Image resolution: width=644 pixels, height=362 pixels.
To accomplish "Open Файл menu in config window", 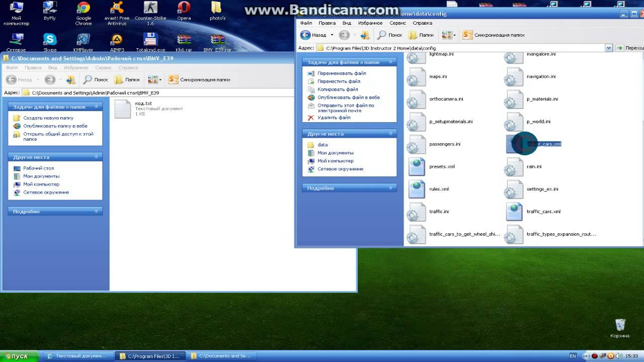I will click(x=306, y=23).
